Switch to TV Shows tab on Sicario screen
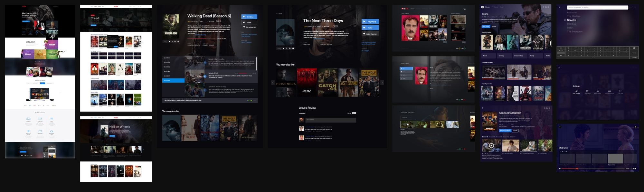Screen dimensions: 644x192 click(495, 7)
